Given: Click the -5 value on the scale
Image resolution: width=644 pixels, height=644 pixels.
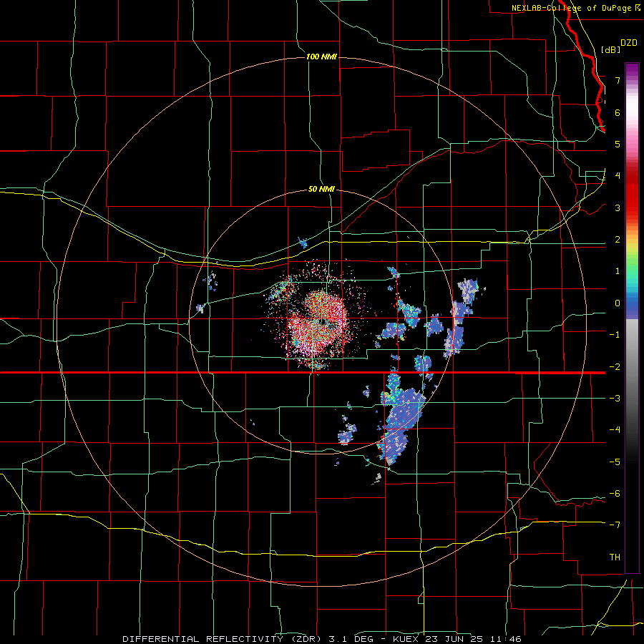Looking at the screenshot, I should tap(615, 462).
